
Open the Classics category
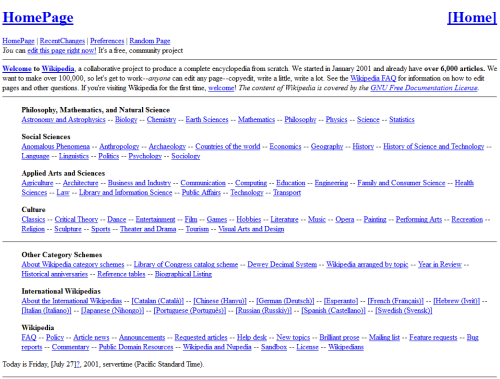33,219
